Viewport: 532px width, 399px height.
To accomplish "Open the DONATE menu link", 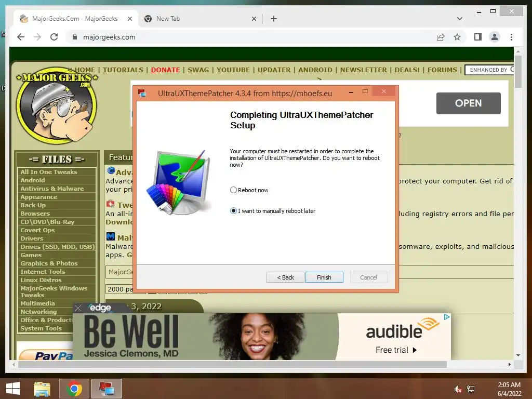I will pyautogui.click(x=165, y=70).
